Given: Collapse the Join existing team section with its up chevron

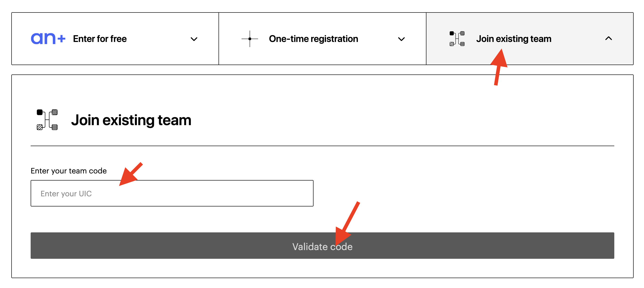Looking at the screenshot, I should 608,38.
